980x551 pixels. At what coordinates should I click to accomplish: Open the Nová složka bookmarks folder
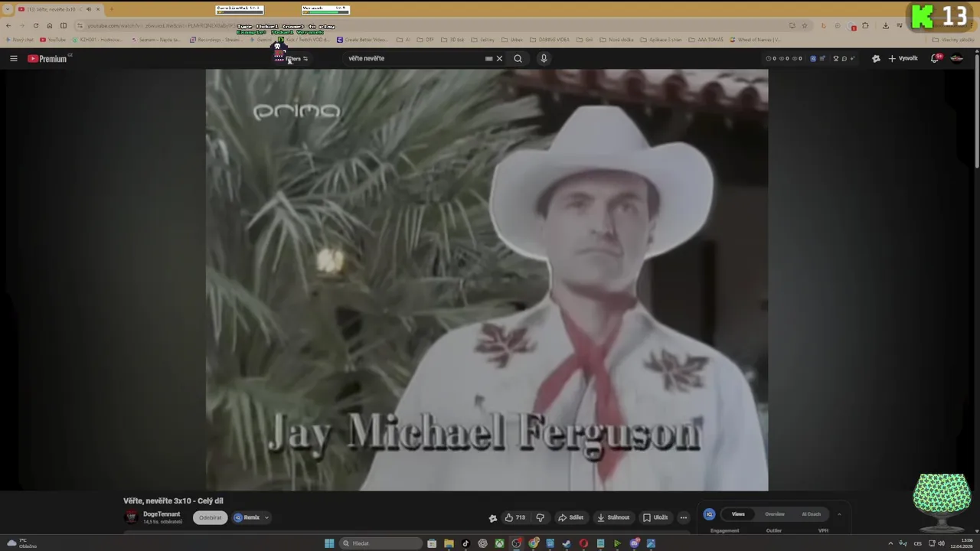click(x=616, y=40)
